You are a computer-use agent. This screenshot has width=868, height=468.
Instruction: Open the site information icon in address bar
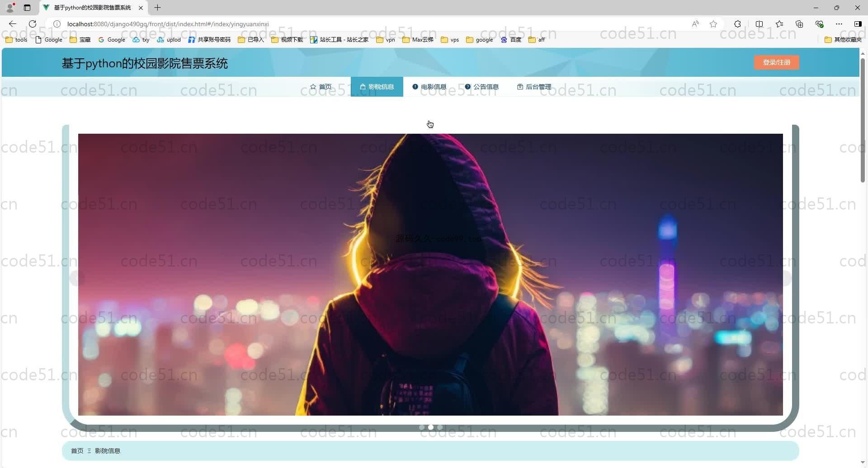point(57,24)
